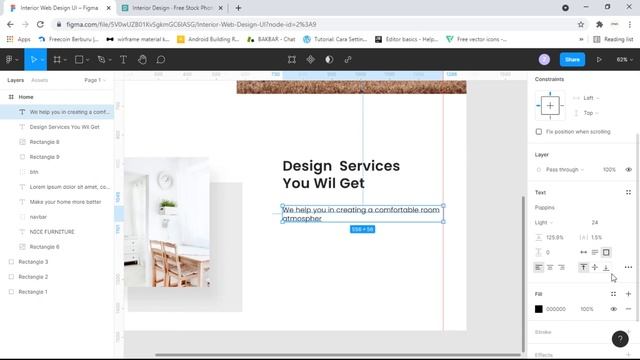640x360 pixels.
Task: Open a new browser tab
Action: tap(238, 8)
